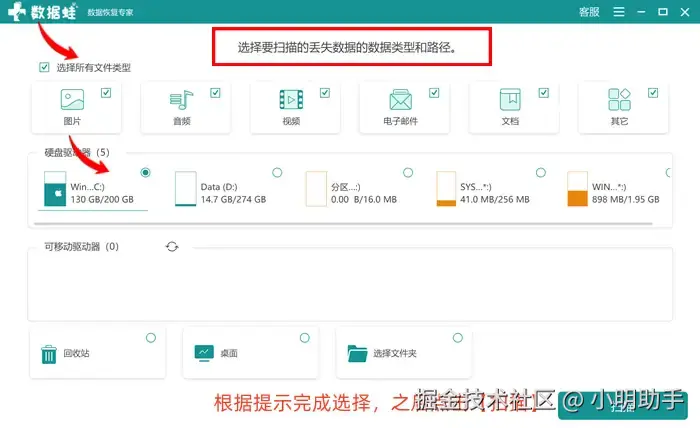Image resolution: width=700 pixels, height=428 pixels.
Task: Select the 桌面 radio button
Action: (x=304, y=338)
